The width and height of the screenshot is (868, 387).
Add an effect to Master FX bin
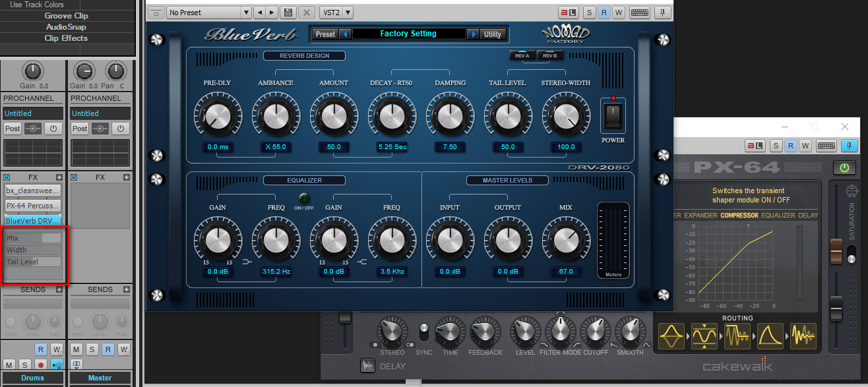[127, 177]
